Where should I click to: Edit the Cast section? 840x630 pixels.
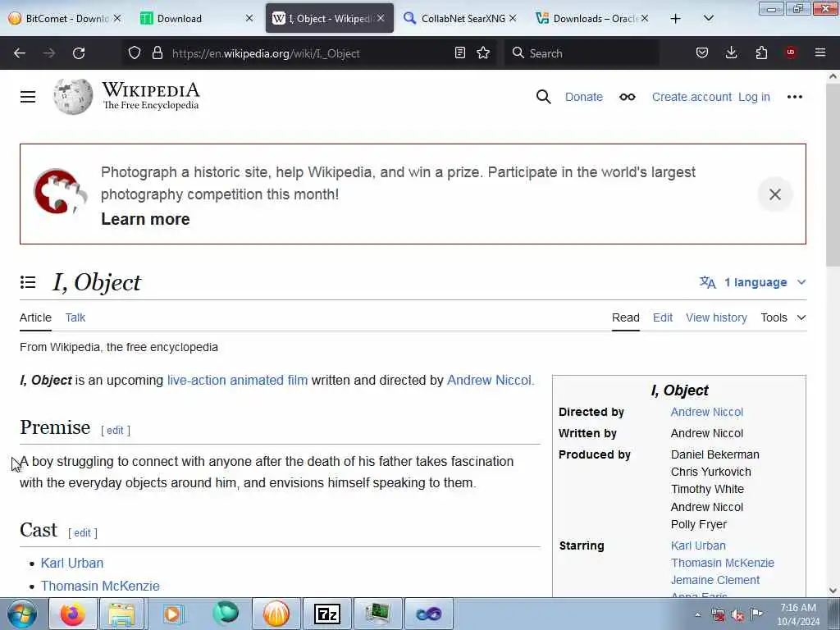tap(83, 533)
